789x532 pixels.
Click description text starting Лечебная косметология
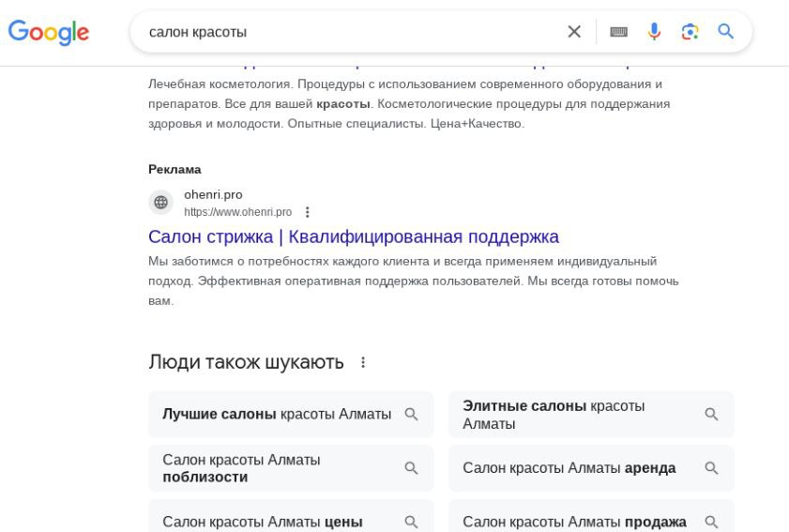click(x=409, y=104)
